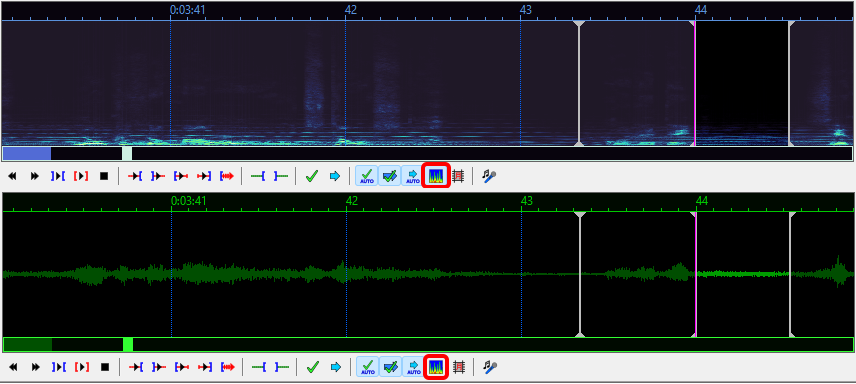The width and height of the screenshot is (856, 384).
Task: Toggle filmstrip video option in waveform toolbar
Action: coord(459,367)
